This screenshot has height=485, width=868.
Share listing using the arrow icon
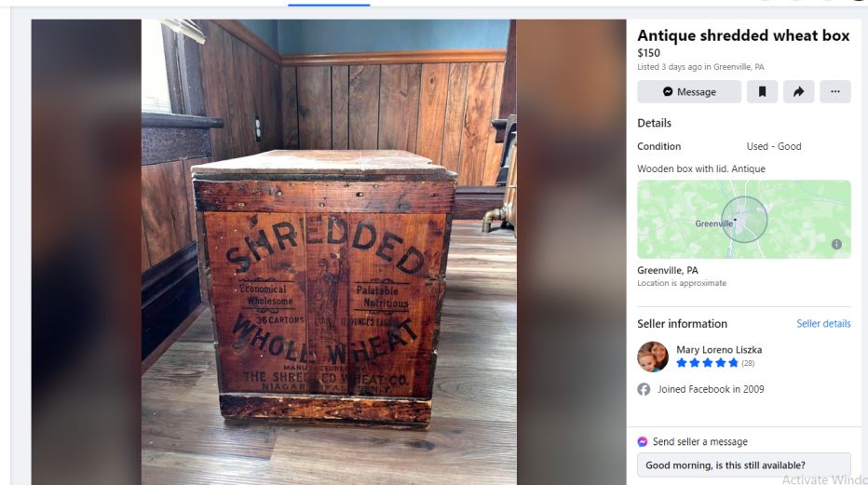click(798, 92)
